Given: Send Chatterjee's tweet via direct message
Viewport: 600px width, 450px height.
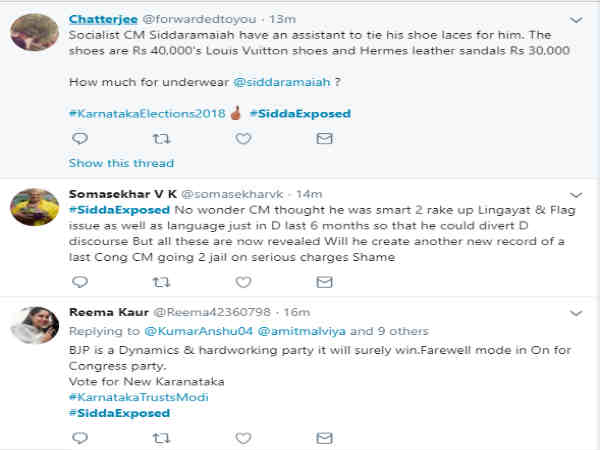Looking at the screenshot, I should pos(323,139).
